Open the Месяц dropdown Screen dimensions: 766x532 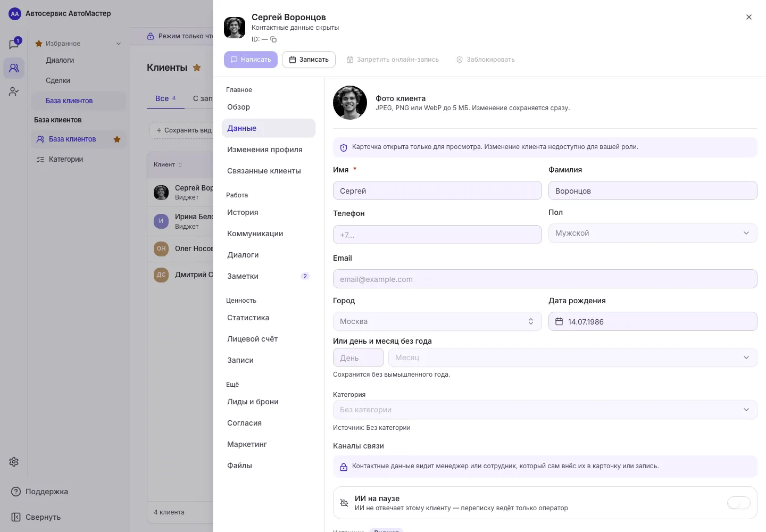tap(573, 358)
